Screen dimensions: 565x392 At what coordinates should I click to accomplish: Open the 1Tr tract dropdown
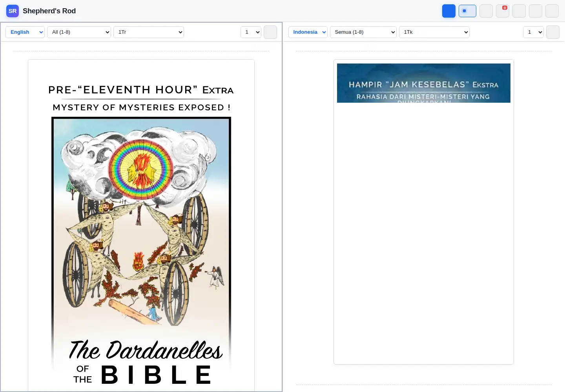149,32
